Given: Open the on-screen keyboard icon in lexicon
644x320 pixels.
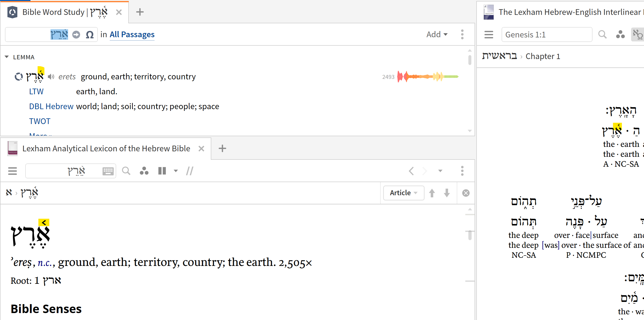Looking at the screenshot, I should [x=108, y=171].
